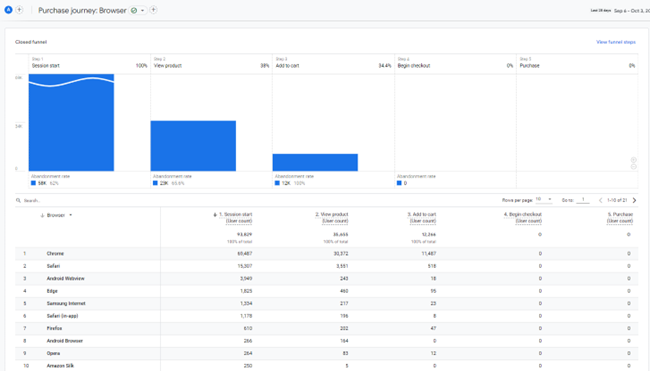Click the View product abandonment color swatch 23K
This screenshot has width=650, height=371.
coord(155,183)
